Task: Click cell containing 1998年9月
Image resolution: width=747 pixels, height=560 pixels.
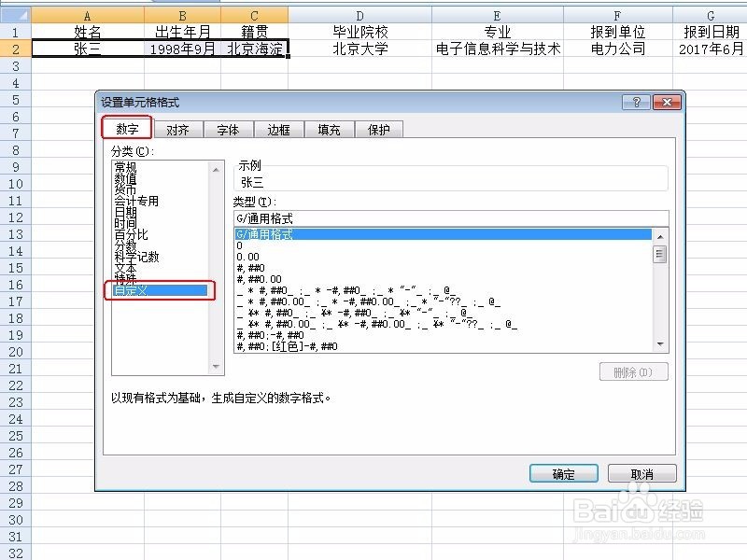Action: [x=182, y=49]
